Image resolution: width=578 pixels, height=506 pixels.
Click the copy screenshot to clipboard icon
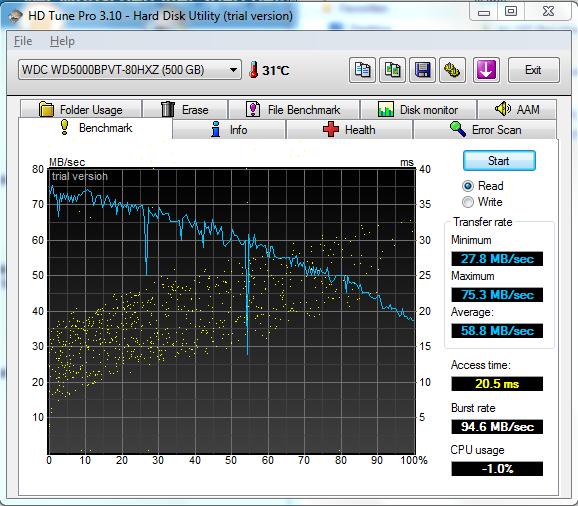393,70
